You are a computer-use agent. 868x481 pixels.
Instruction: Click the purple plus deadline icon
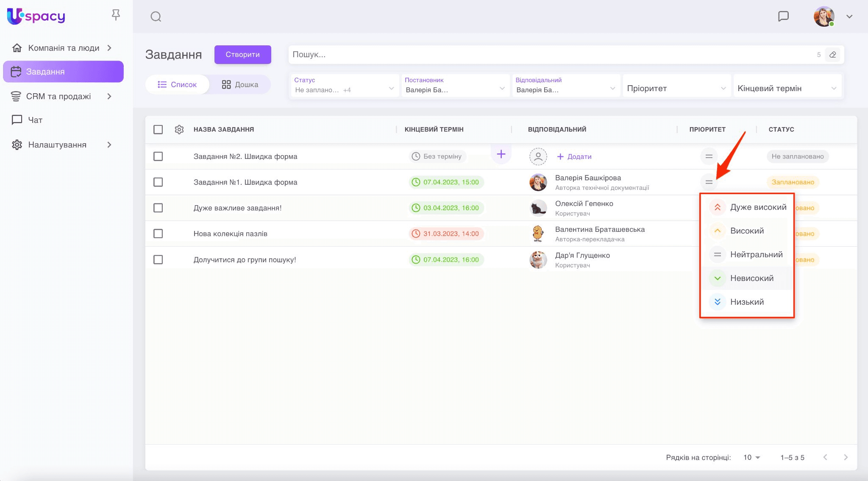pyautogui.click(x=501, y=154)
